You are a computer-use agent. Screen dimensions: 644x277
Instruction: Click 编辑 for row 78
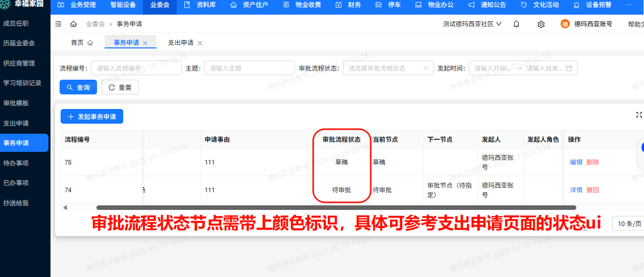pyautogui.click(x=576, y=162)
